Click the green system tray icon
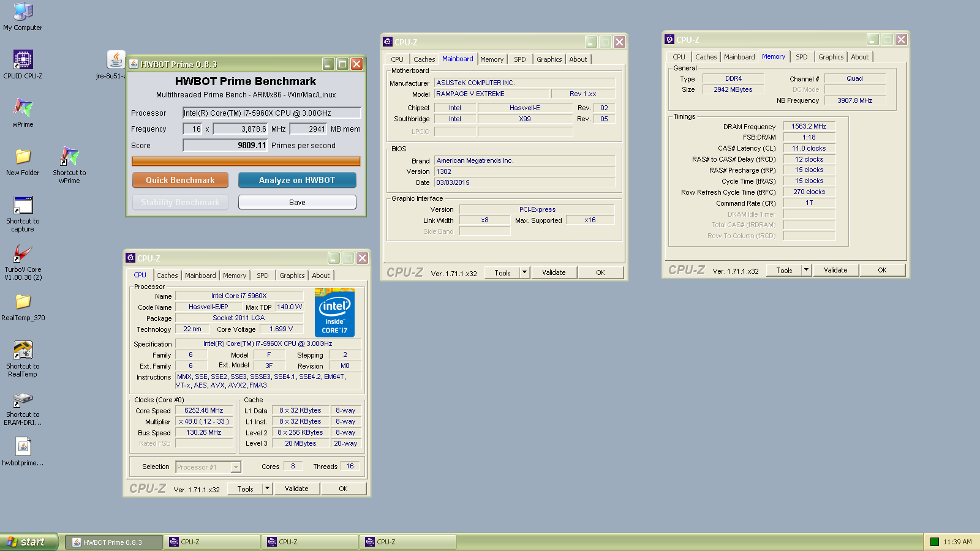Viewport: 980px width, 551px height. (934, 542)
